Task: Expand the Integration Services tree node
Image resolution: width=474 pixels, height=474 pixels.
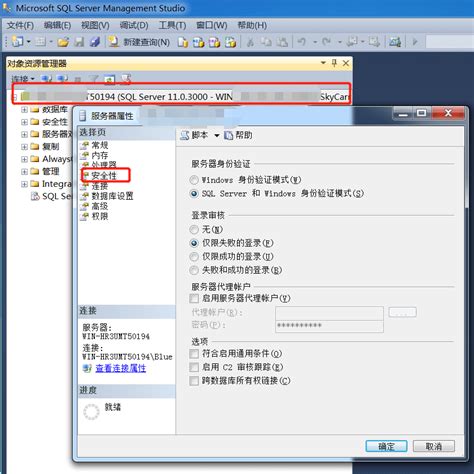Action: tap(24, 184)
